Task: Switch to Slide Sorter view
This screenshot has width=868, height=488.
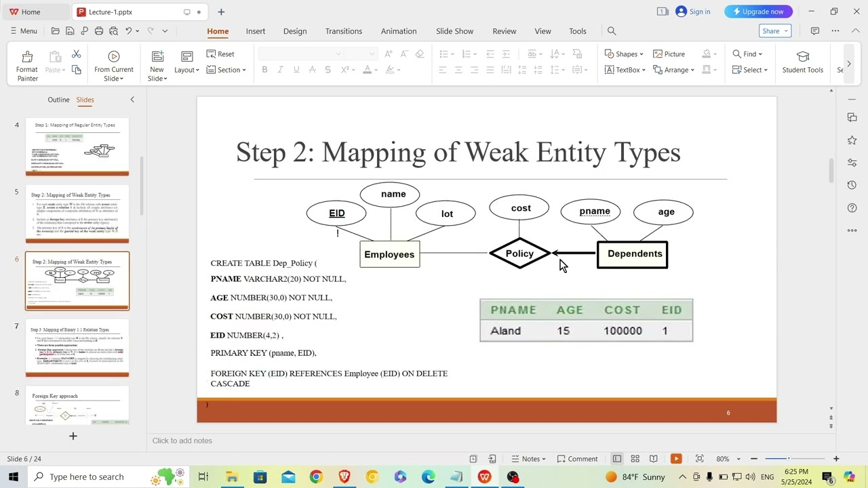Action: point(635,459)
